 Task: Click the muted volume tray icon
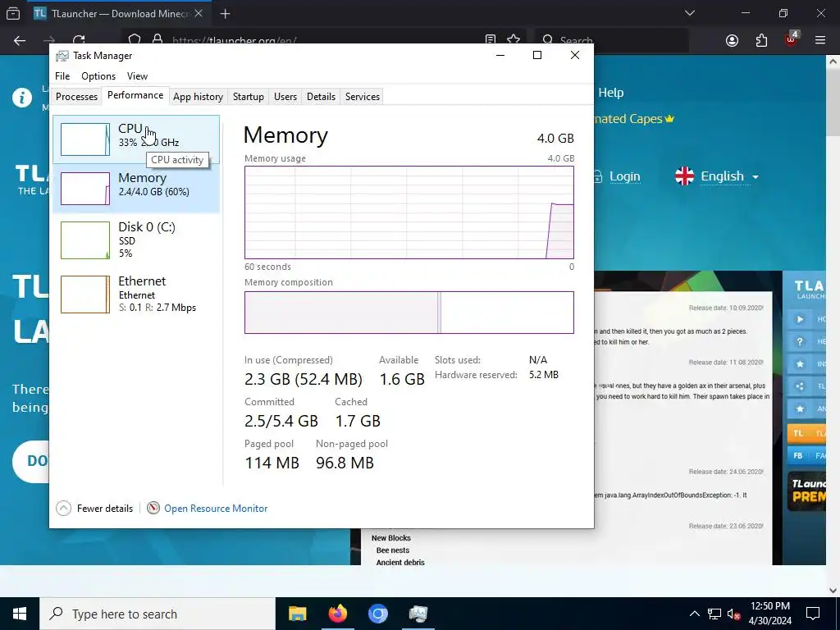733,614
